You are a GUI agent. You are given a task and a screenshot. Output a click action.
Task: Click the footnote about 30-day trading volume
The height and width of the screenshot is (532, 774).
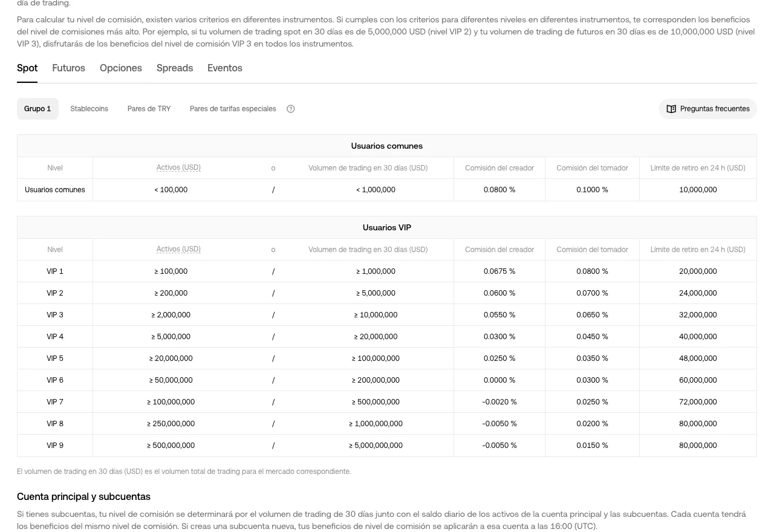pyautogui.click(x=184, y=472)
